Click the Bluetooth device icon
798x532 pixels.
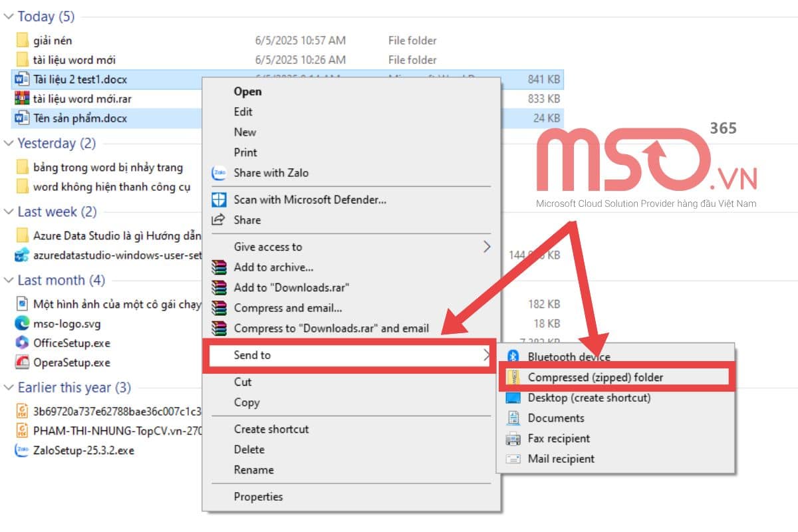tap(513, 357)
